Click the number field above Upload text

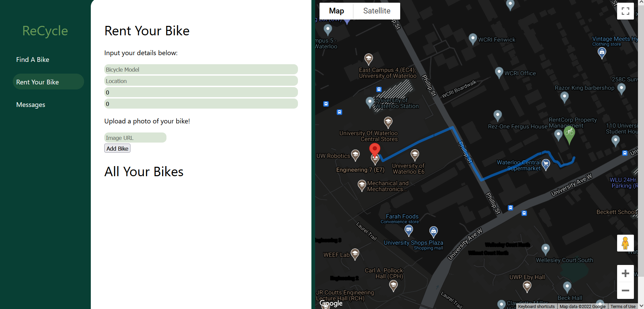click(x=201, y=104)
